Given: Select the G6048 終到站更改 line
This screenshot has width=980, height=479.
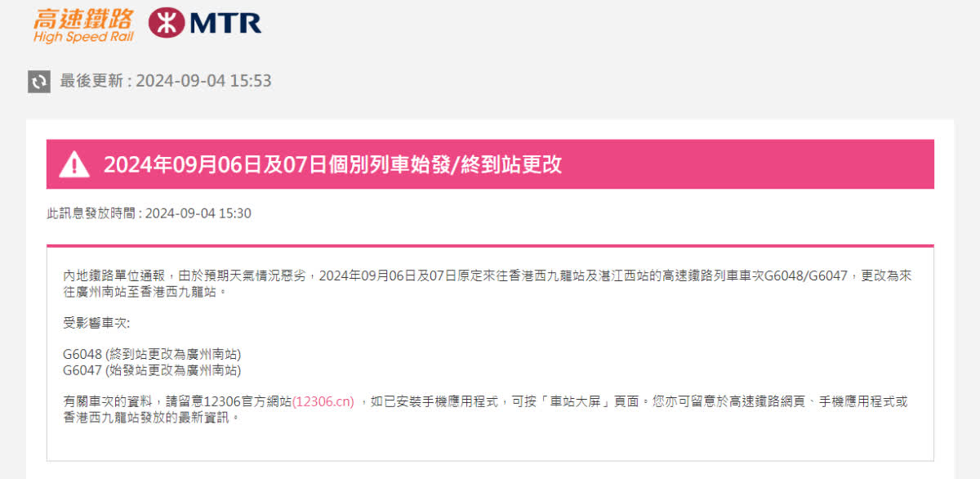Looking at the screenshot, I should (152, 354).
